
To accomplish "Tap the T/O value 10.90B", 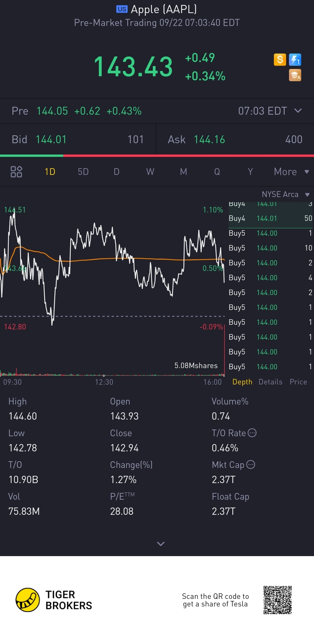I will coord(23,480).
